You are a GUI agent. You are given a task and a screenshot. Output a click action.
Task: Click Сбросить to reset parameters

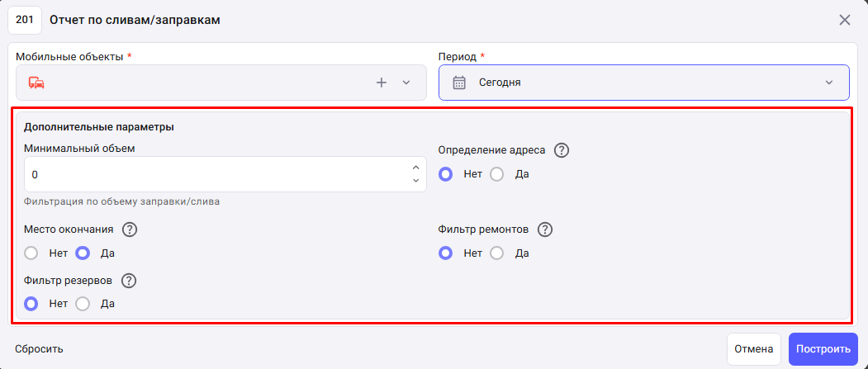click(x=39, y=349)
